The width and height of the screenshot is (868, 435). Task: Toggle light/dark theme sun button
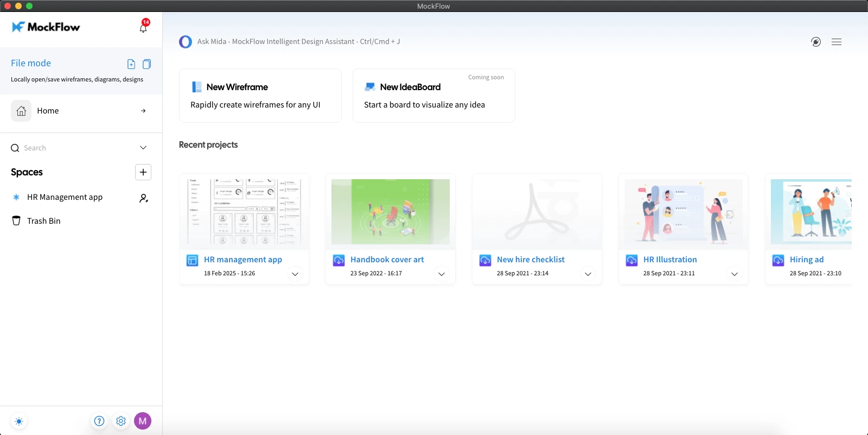click(19, 421)
